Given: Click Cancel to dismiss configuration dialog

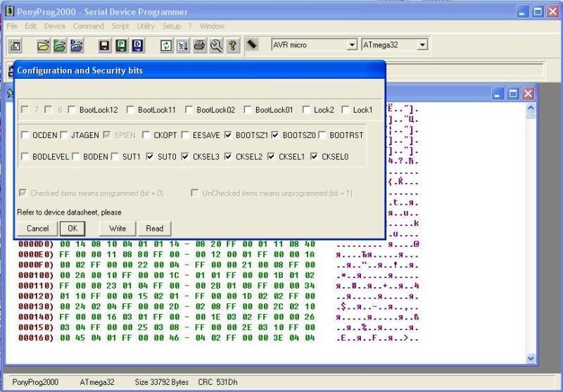Looking at the screenshot, I should pos(37,228).
